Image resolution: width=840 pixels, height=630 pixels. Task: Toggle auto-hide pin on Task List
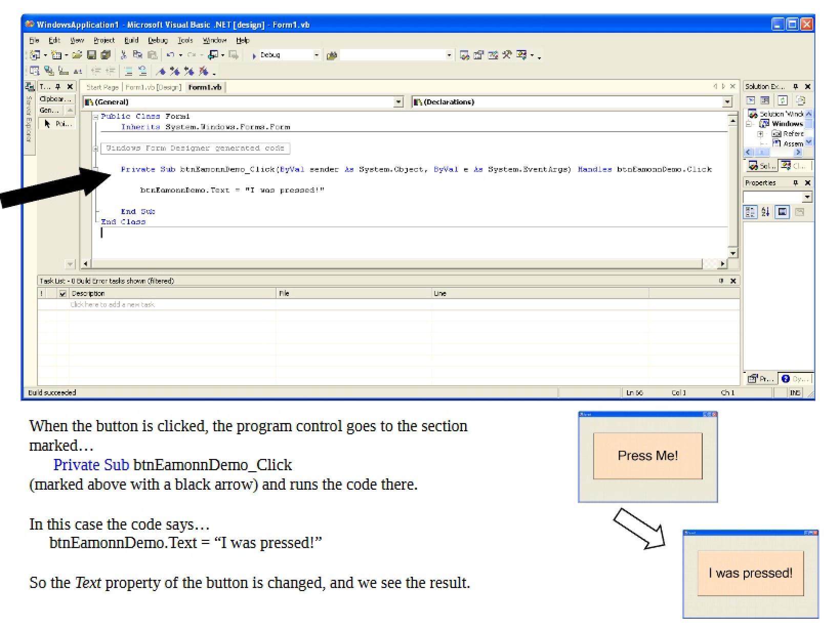tap(721, 281)
